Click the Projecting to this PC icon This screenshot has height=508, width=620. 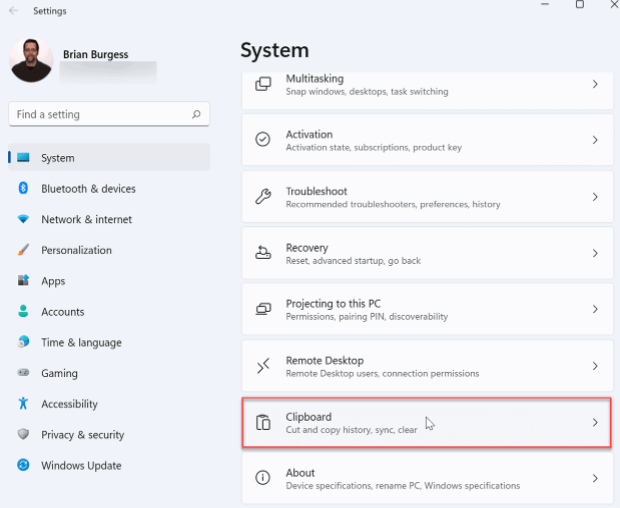263,309
